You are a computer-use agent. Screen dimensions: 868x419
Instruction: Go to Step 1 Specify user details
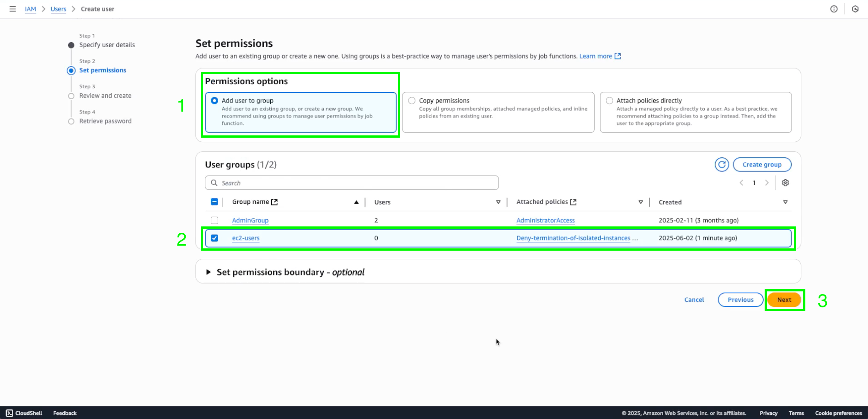(107, 45)
